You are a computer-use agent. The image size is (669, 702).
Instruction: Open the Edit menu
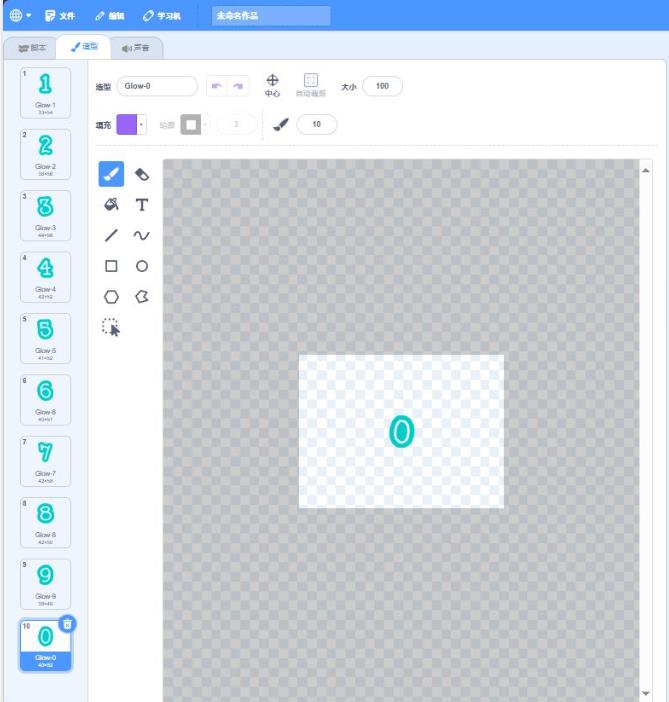(110, 16)
